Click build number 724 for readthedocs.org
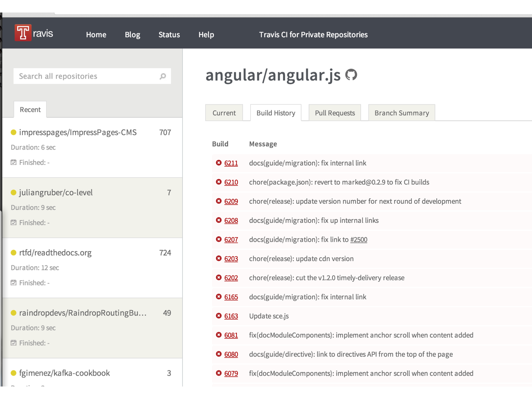The width and height of the screenshot is (532, 399). tap(165, 253)
